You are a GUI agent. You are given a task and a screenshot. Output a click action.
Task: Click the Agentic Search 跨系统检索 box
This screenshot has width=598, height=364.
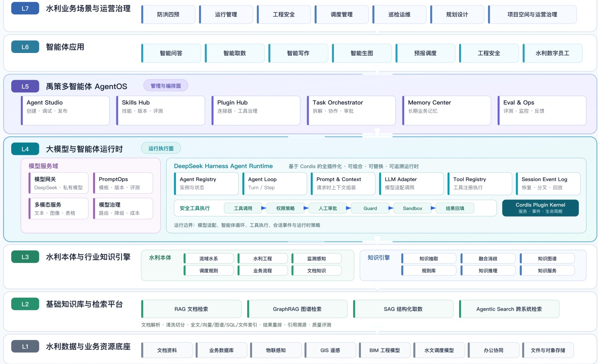point(509,309)
